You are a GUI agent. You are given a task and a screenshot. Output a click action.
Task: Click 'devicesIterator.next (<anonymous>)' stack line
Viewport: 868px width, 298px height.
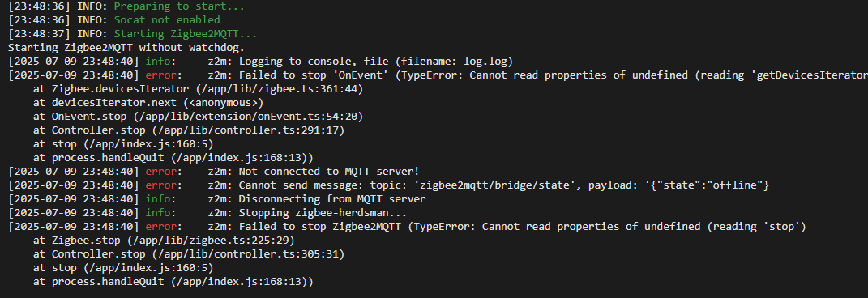point(148,102)
